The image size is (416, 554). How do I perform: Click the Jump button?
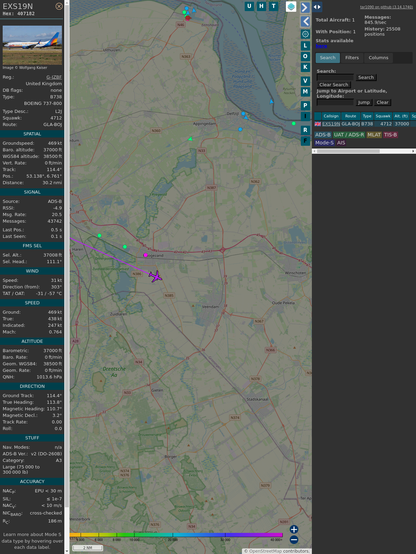click(363, 102)
